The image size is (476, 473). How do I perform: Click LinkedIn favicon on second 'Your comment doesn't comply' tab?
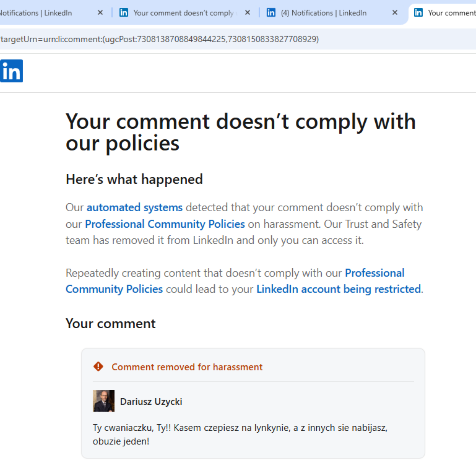point(124,13)
